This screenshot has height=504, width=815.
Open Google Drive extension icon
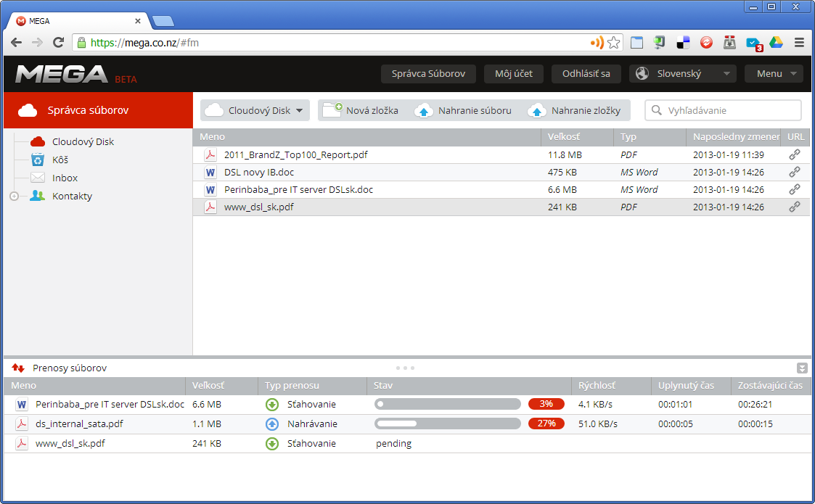point(776,43)
